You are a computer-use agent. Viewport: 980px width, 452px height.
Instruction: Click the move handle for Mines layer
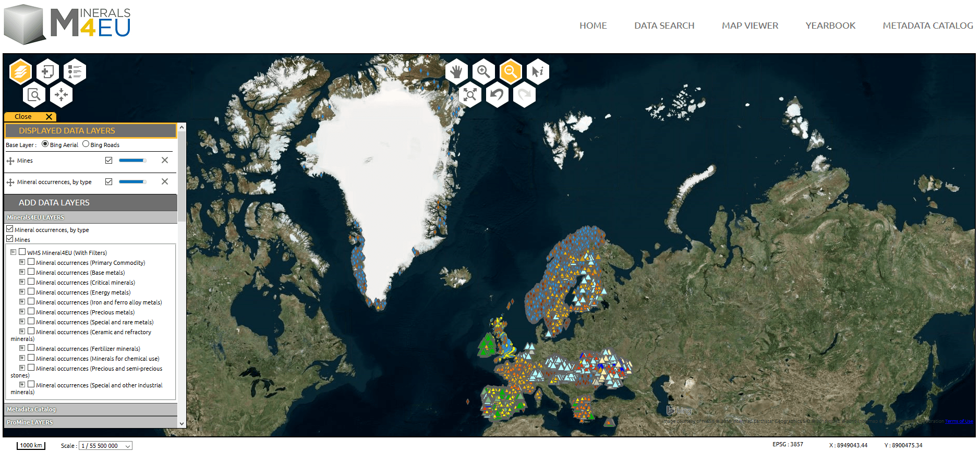10,161
